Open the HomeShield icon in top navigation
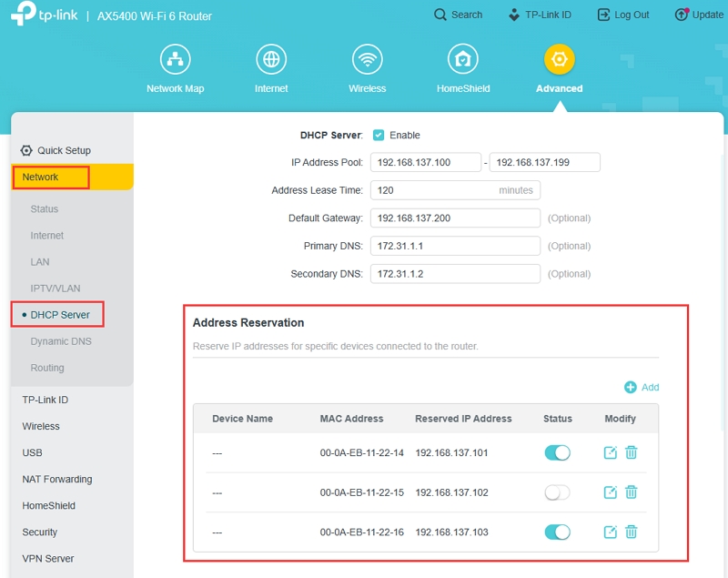Screen dimensions: 728x578 pyautogui.click(x=462, y=60)
